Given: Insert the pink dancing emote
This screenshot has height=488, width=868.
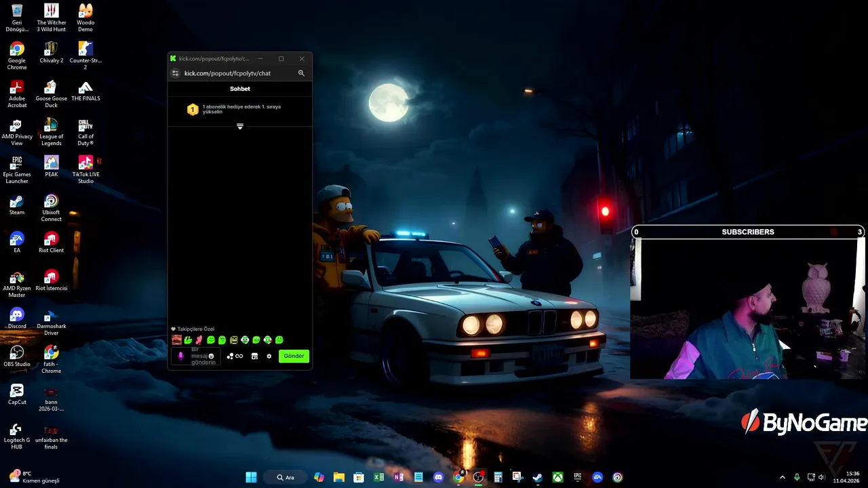Looking at the screenshot, I should click(199, 340).
